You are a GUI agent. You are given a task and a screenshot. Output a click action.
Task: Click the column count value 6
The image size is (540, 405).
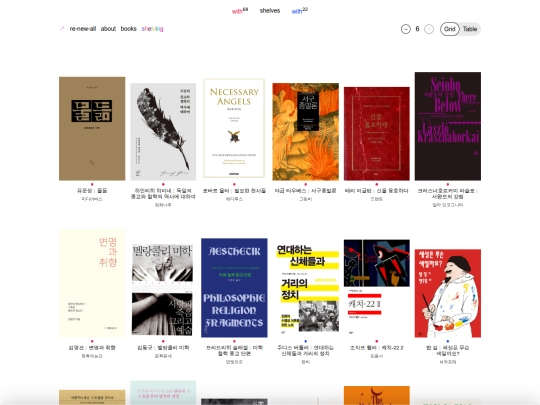[417, 29]
